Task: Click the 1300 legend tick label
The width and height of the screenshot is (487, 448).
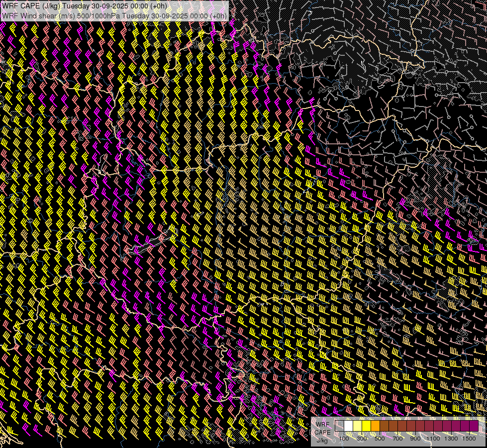Action: pos(451,439)
